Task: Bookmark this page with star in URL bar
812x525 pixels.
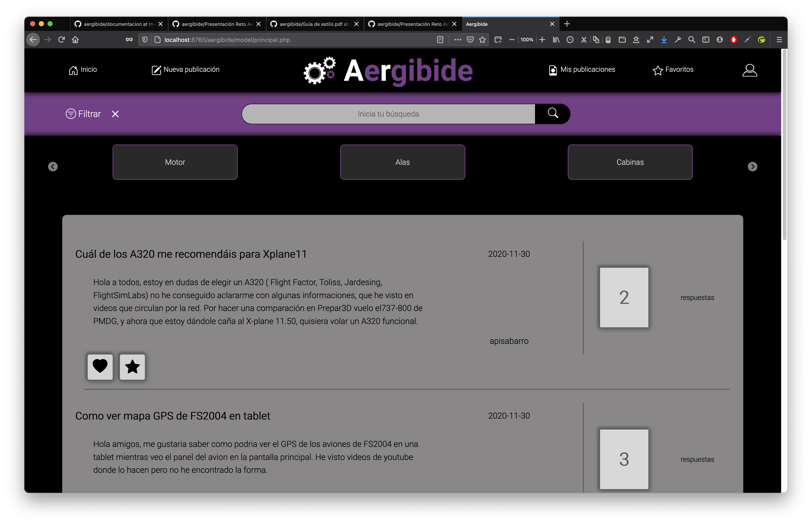Action: point(482,40)
